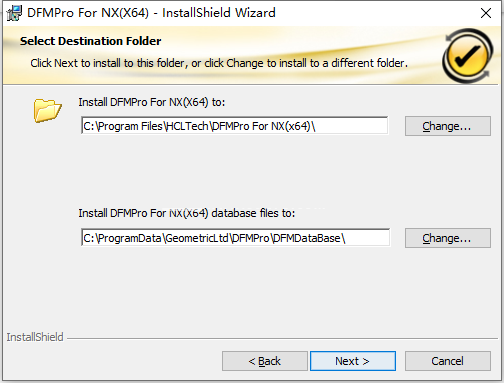Cancel the installation
Viewport: 504px width, 383px height.
point(448,361)
